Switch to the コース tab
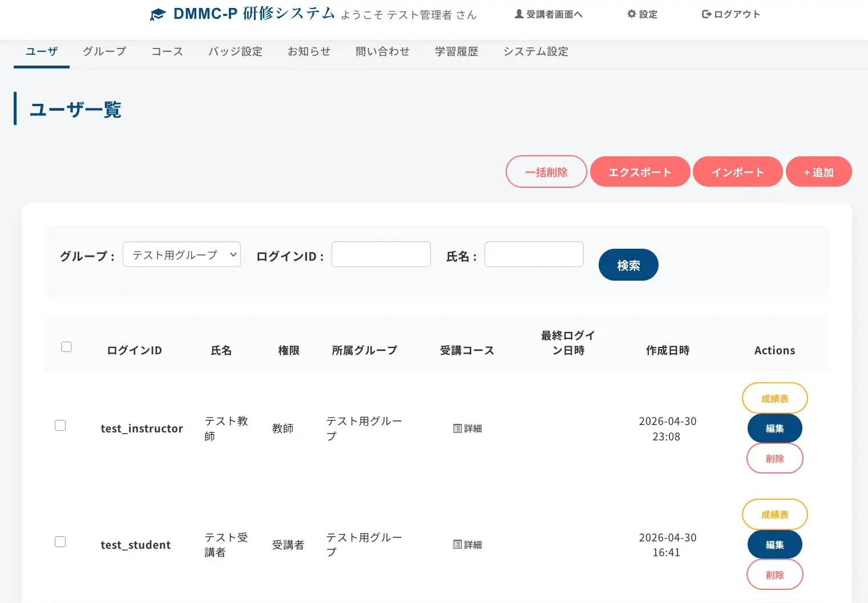Screen dimensions: 868x603 167,51
